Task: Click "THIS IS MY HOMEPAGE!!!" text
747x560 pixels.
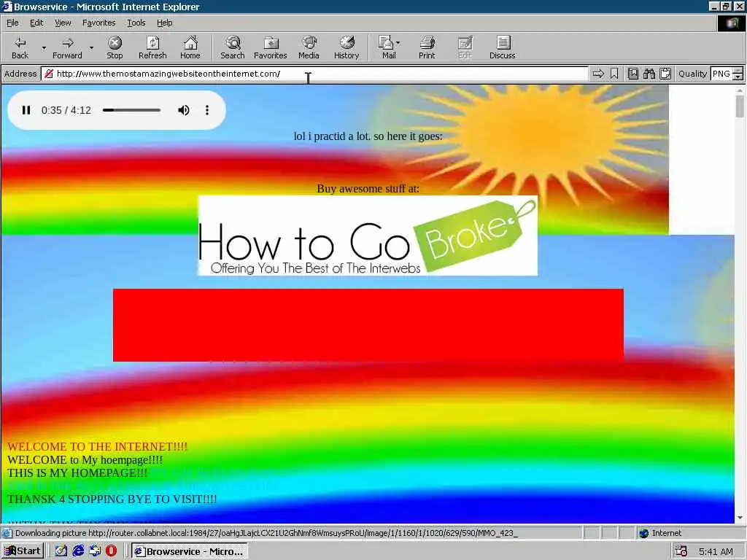Action: [77, 472]
